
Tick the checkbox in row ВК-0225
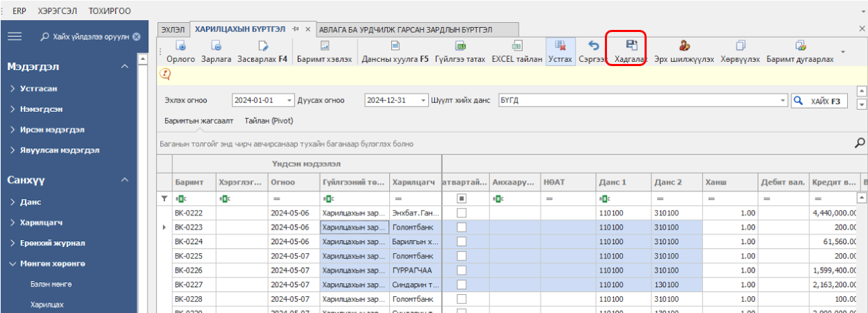[461, 256]
